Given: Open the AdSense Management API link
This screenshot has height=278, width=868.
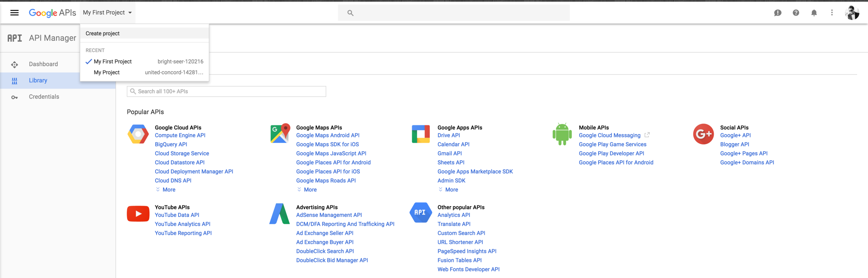Looking at the screenshot, I should [329, 215].
